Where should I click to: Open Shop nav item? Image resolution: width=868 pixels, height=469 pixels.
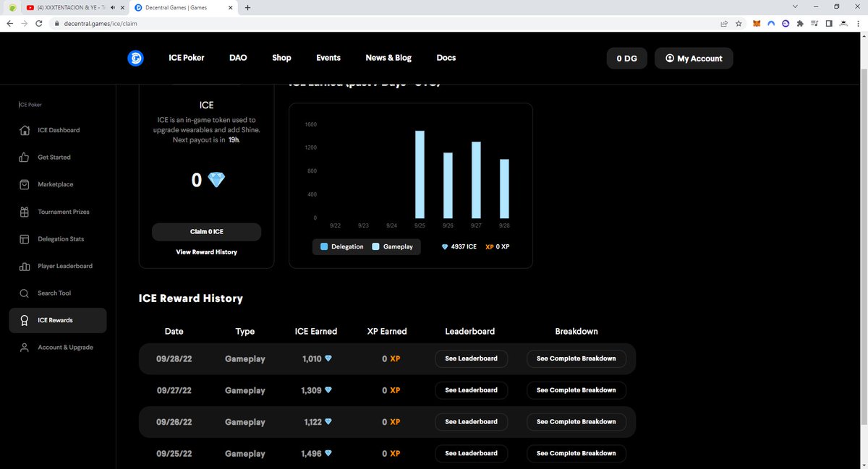point(281,58)
